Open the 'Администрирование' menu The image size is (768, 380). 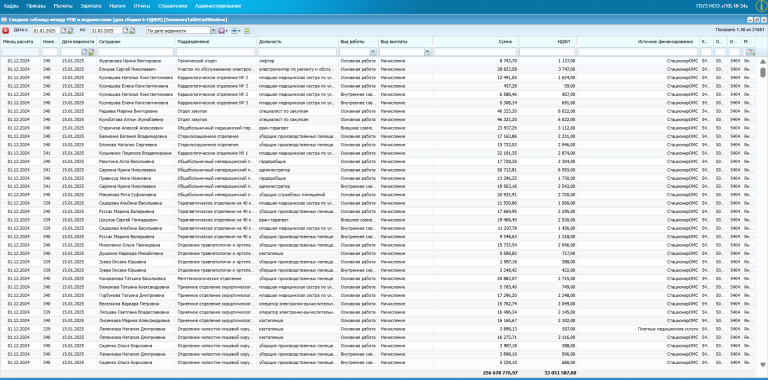pos(218,6)
